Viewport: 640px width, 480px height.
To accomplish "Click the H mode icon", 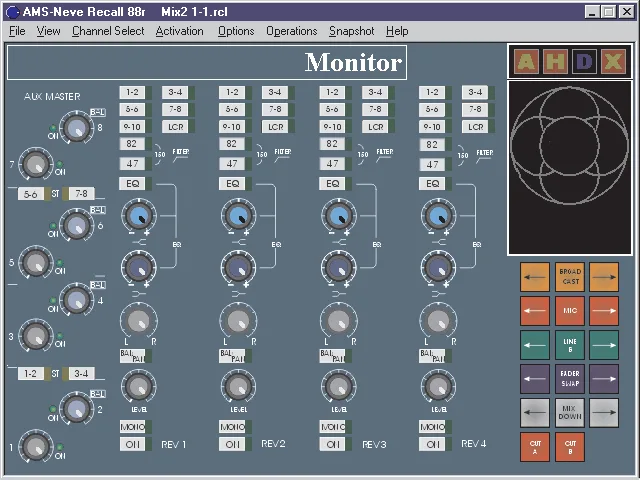I will (555, 62).
